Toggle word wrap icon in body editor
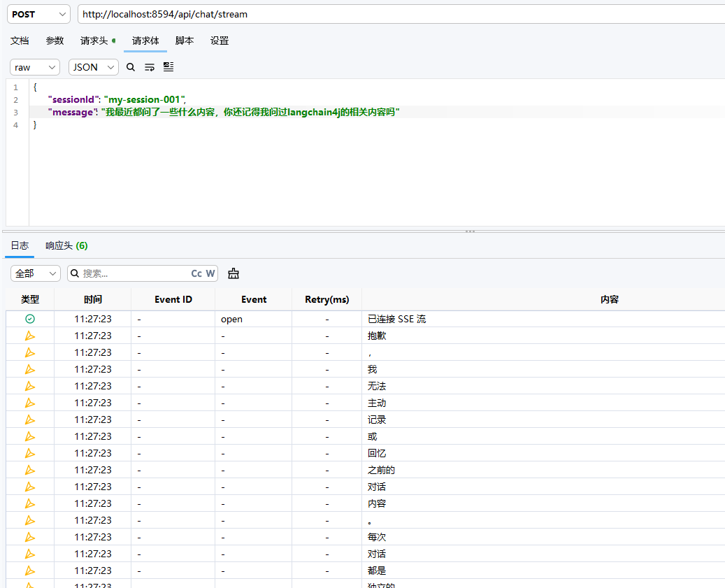Image resolution: width=725 pixels, height=588 pixels. [150, 68]
